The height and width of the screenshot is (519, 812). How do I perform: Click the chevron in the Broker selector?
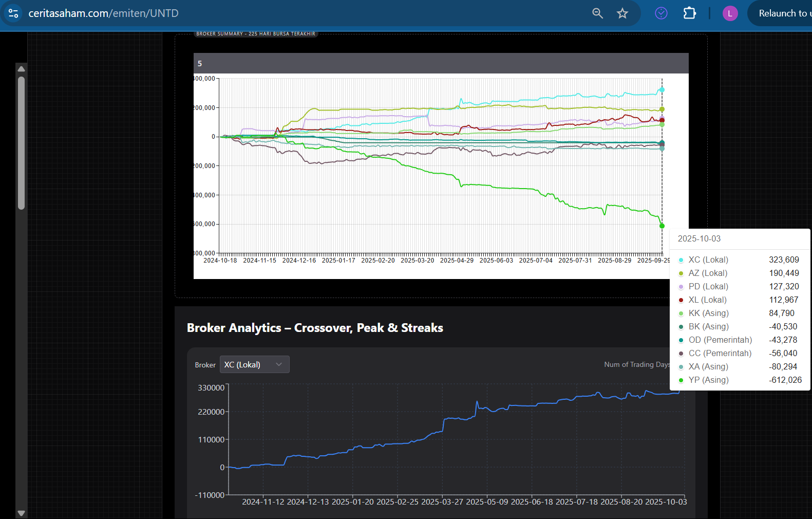(279, 364)
